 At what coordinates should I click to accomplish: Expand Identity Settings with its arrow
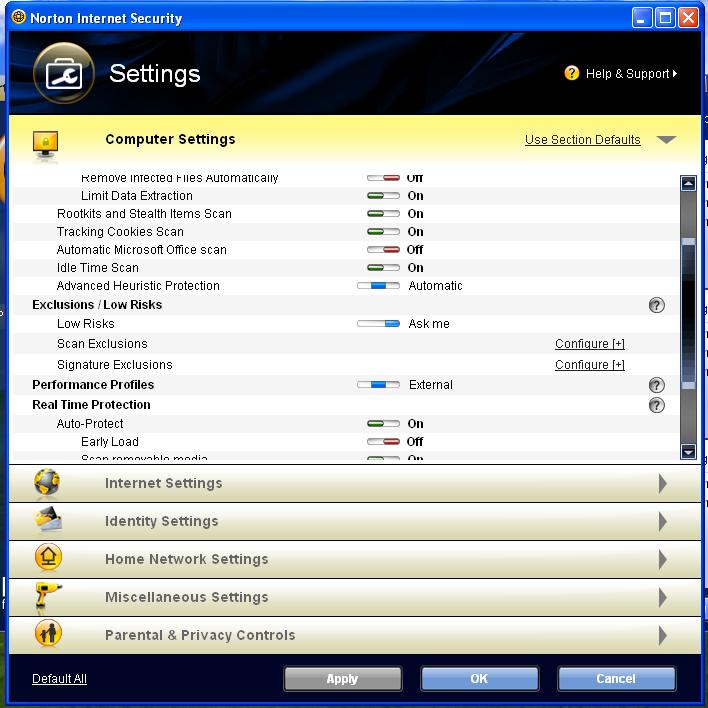point(662,522)
